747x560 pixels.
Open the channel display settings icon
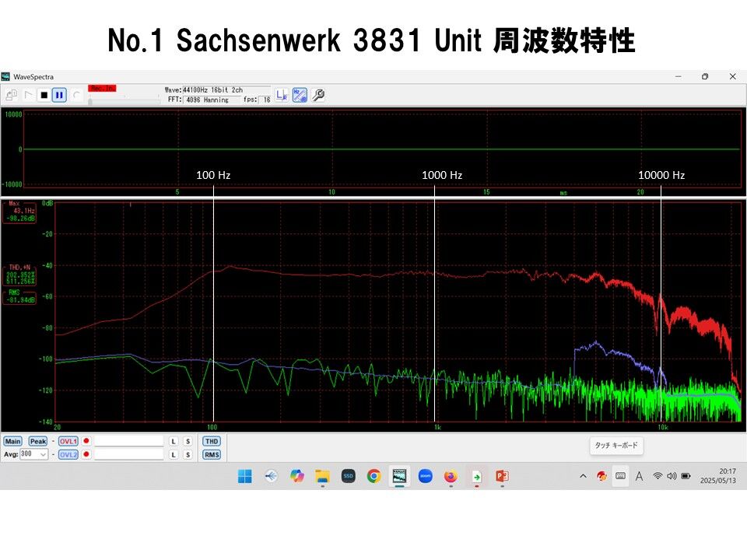[280, 94]
